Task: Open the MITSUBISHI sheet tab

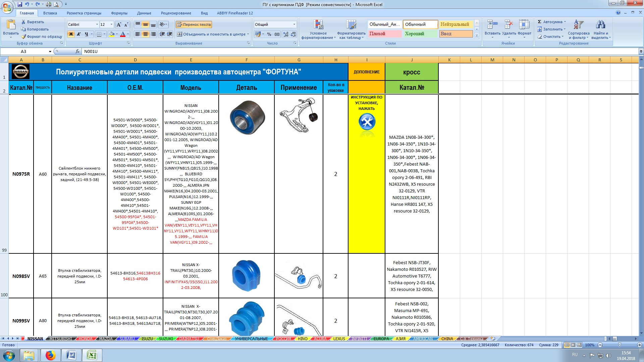Action: pos(61,339)
